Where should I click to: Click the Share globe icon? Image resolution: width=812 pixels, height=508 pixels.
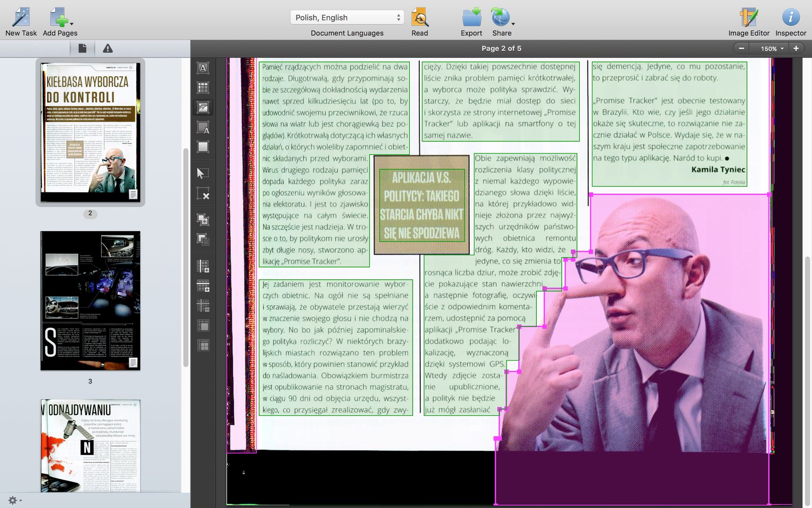point(500,17)
